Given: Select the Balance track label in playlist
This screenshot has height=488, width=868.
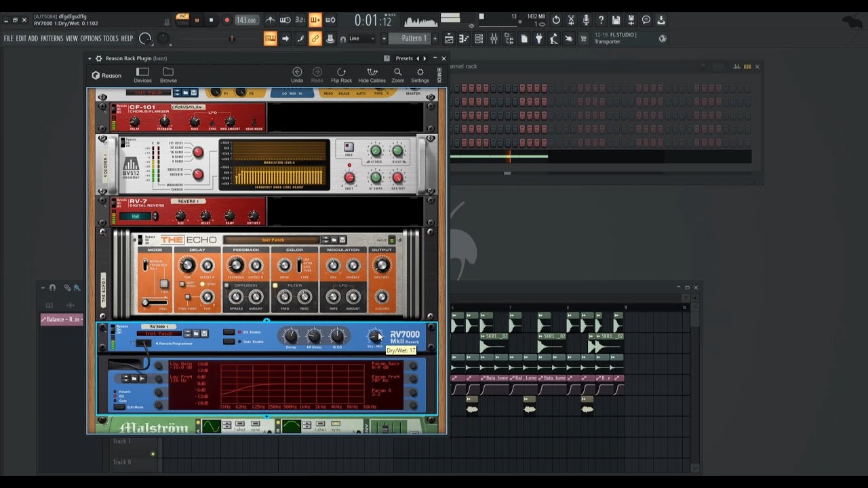Looking at the screenshot, I should click(x=62, y=319).
